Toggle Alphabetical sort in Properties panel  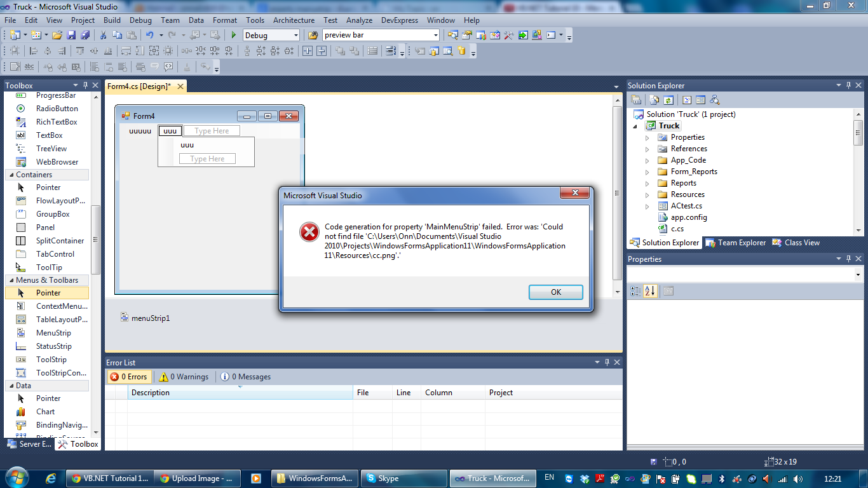point(649,291)
